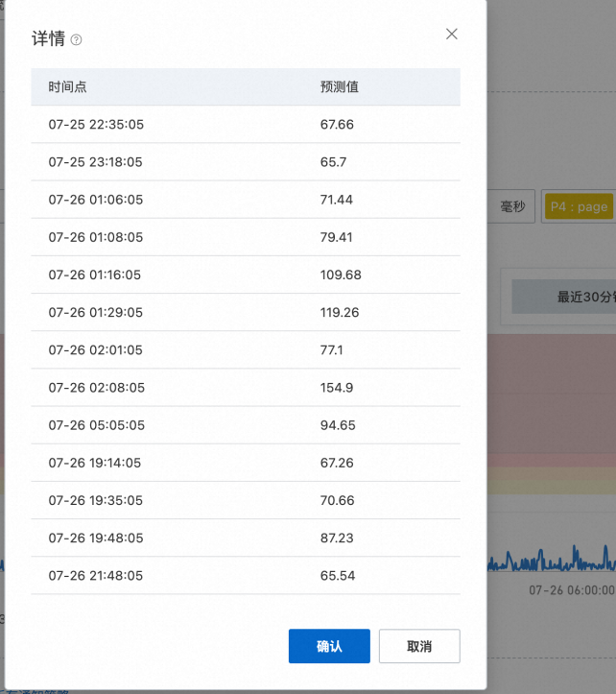Select the row with value 154.9
The image size is (616, 694).
tap(337, 388)
